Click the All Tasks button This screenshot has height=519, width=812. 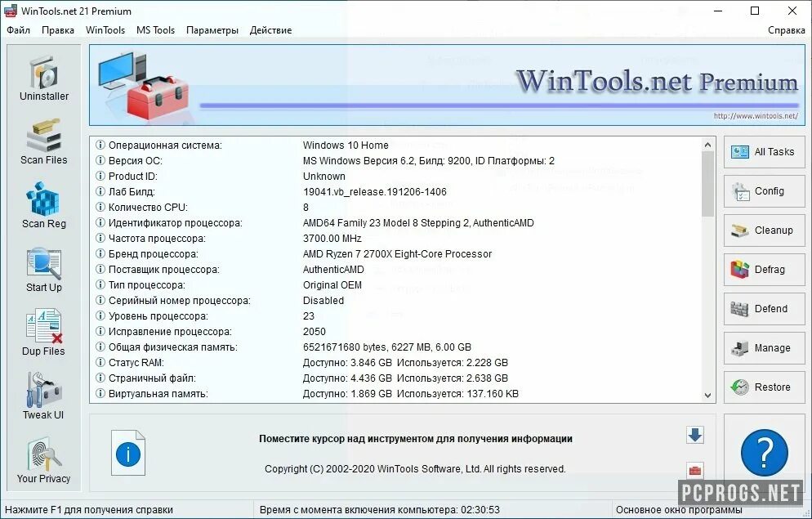click(x=764, y=152)
